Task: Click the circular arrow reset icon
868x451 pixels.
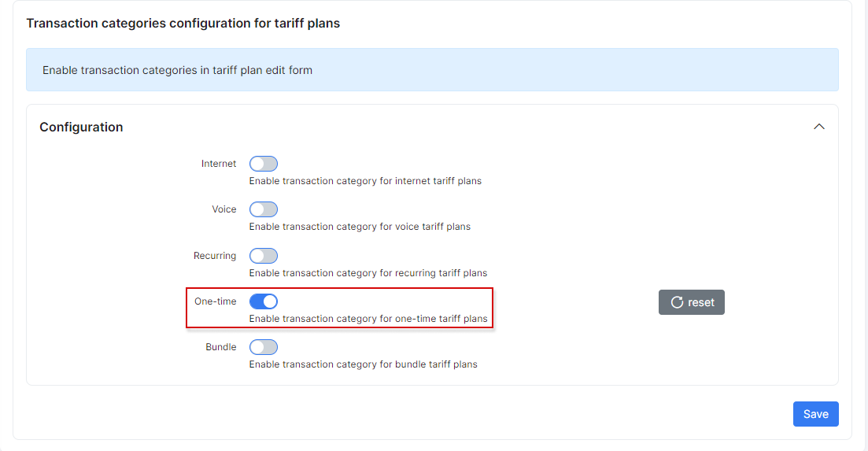Action: 677,302
